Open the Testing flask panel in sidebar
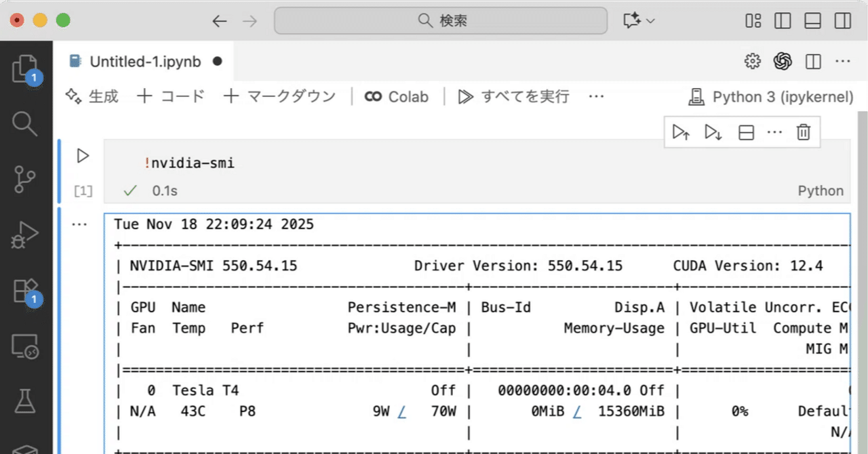868x454 pixels. pyautogui.click(x=25, y=400)
